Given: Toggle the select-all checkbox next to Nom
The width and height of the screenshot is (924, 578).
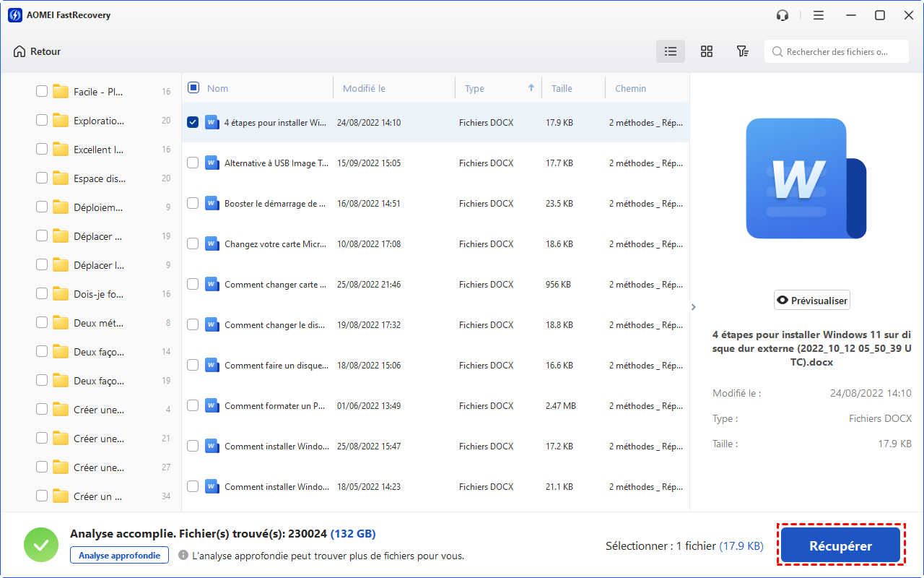Looking at the screenshot, I should coord(193,88).
